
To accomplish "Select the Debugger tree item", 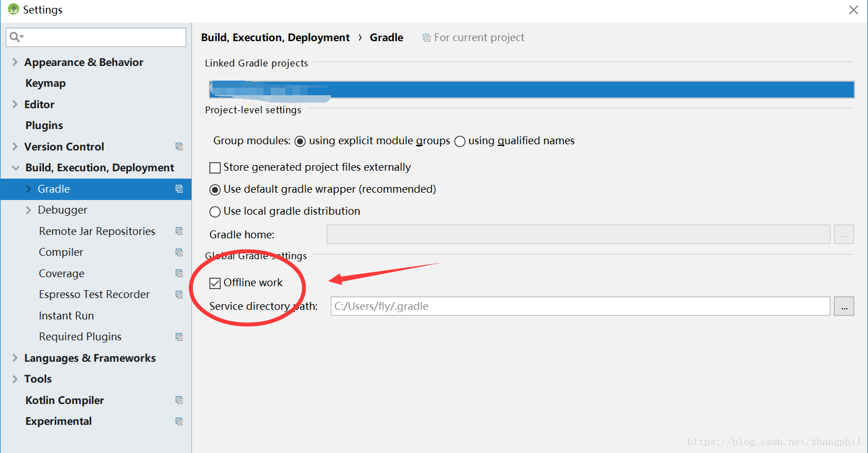I will (x=62, y=210).
